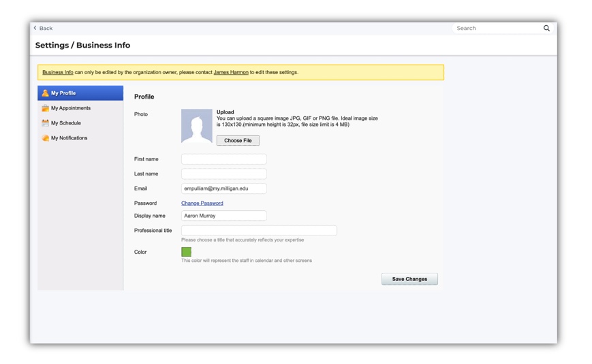Click the search magnifying glass icon
Image resolution: width=592 pixels, height=364 pixels.
click(x=546, y=28)
